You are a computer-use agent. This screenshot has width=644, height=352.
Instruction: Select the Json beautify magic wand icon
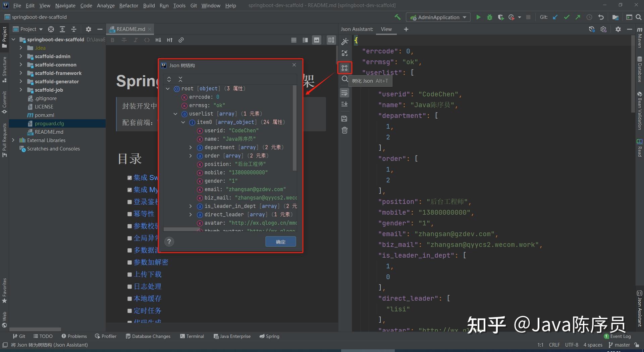pyautogui.click(x=344, y=41)
